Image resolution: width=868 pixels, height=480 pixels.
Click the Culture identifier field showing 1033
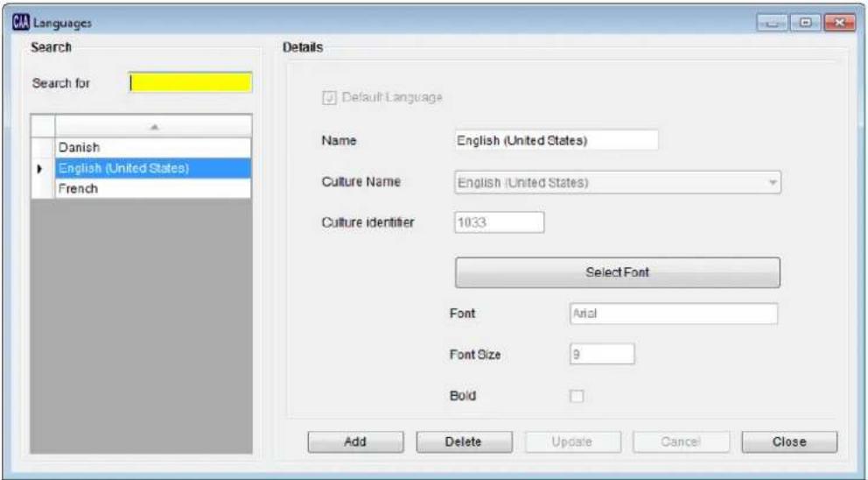coord(500,222)
